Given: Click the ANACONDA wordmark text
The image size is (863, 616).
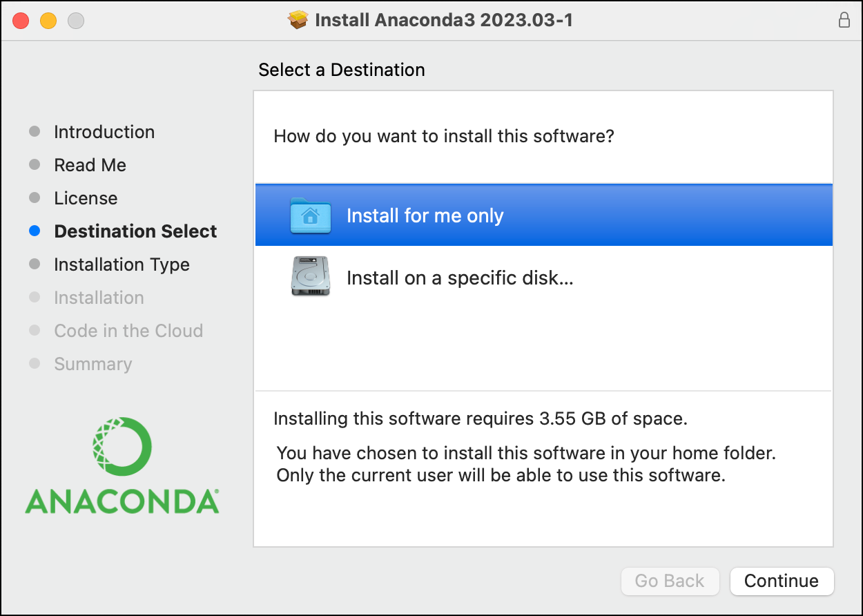Looking at the screenshot, I should coord(122,501).
